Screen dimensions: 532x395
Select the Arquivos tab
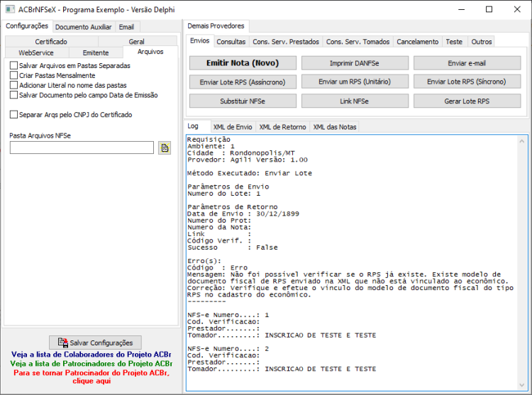pyautogui.click(x=150, y=52)
